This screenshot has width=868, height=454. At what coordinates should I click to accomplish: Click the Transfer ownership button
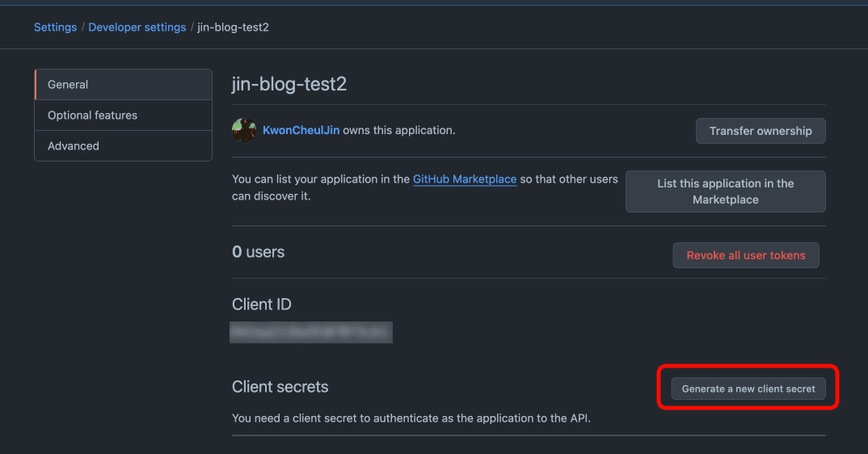pos(761,131)
